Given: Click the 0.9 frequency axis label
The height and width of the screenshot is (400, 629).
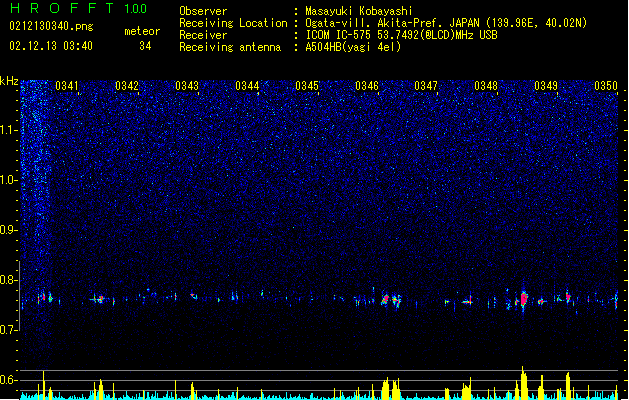Looking at the screenshot, I should click(x=7, y=230).
